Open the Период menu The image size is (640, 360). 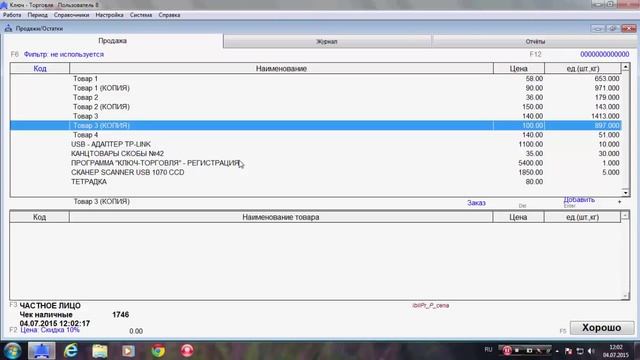[x=38, y=15]
